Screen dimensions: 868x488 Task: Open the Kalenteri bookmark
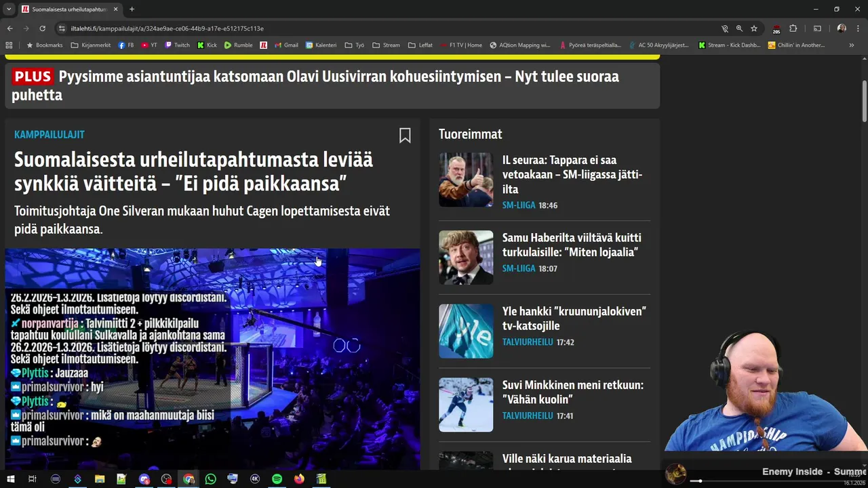[321, 45]
